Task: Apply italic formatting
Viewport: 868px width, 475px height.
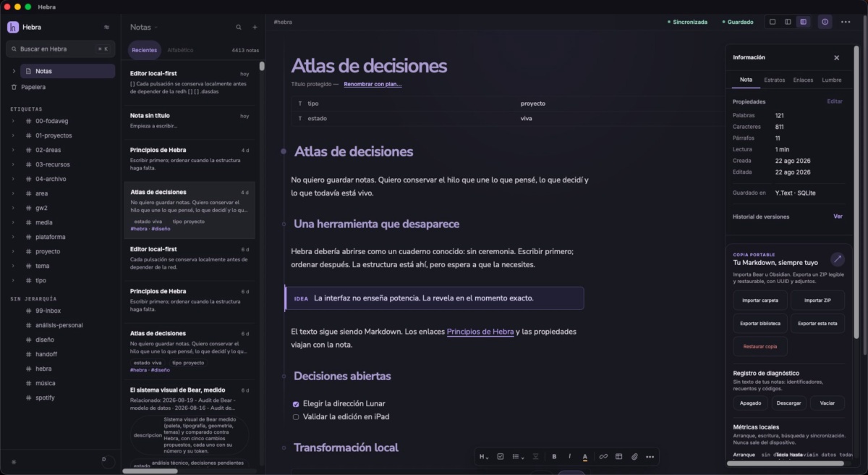Action: point(569,456)
